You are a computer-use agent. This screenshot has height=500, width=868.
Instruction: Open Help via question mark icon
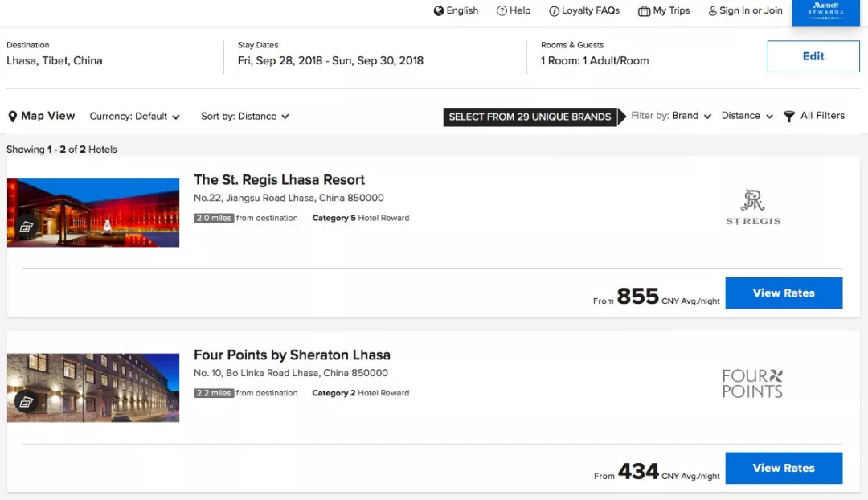point(502,11)
